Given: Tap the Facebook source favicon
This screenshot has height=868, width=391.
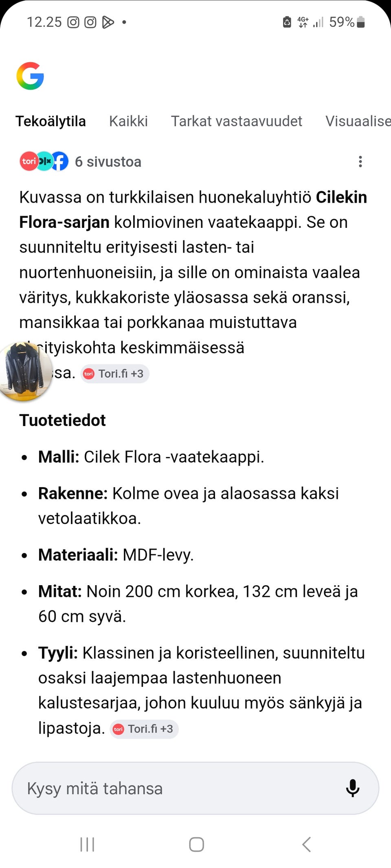Looking at the screenshot, I should coord(59,161).
